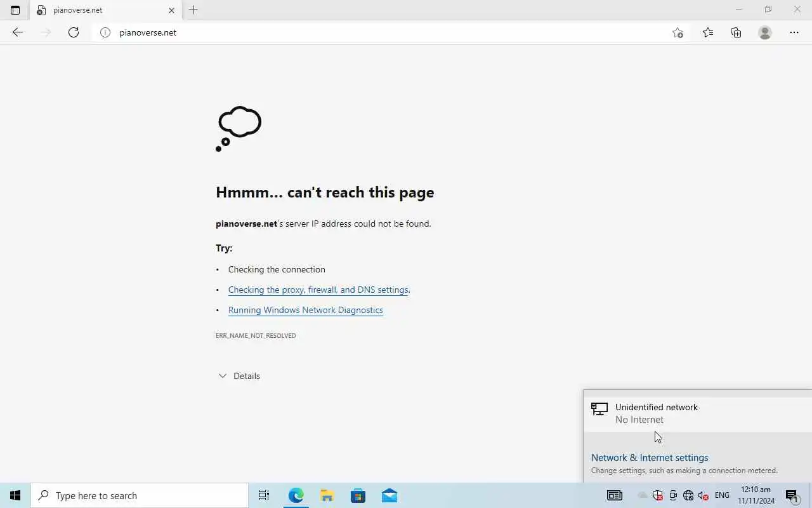The width and height of the screenshot is (812, 508).
Task: Open the Action Center notifications icon
Action: (x=792, y=495)
